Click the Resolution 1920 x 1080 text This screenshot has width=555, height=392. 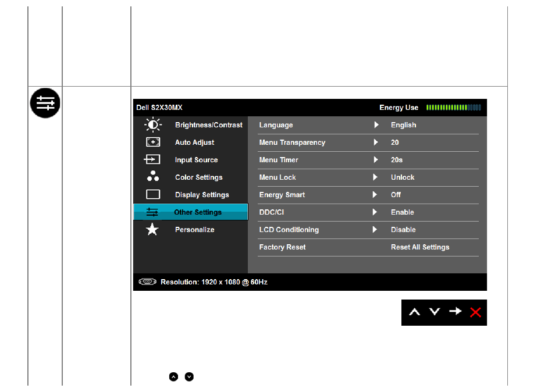point(214,282)
